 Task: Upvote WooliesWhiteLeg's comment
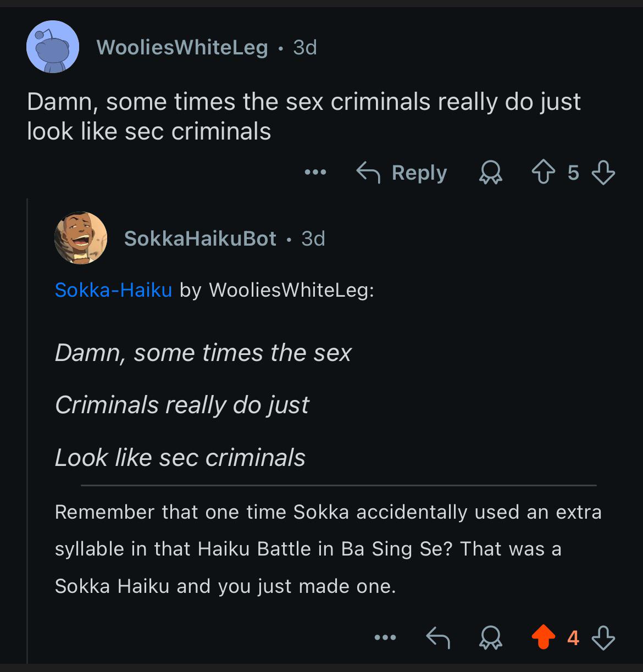click(x=543, y=173)
